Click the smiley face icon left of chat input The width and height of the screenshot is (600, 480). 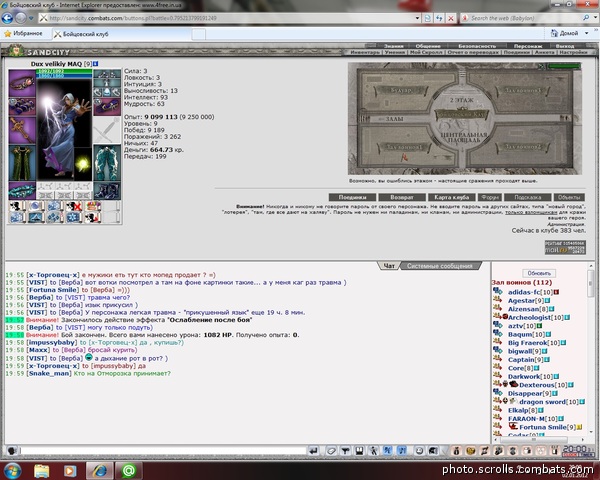[11, 451]
